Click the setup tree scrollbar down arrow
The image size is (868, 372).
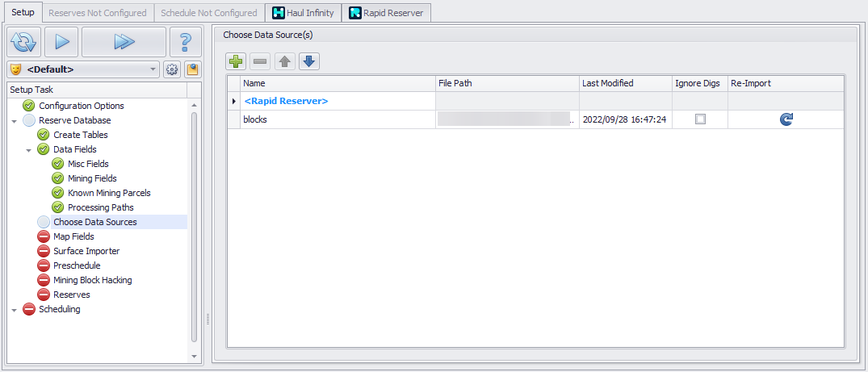pos(194,356)
